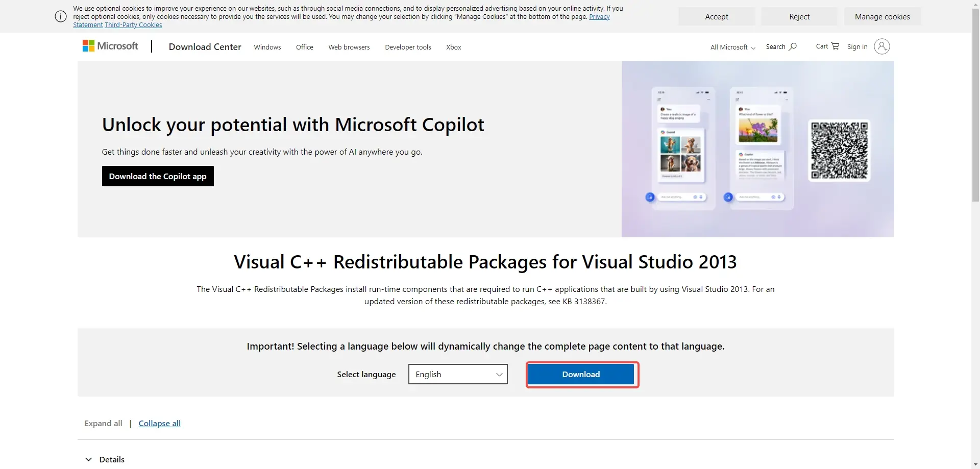Open the Third-Party Cookies link
The height and width of the screenshot is (469, 980).
[133, 24]
